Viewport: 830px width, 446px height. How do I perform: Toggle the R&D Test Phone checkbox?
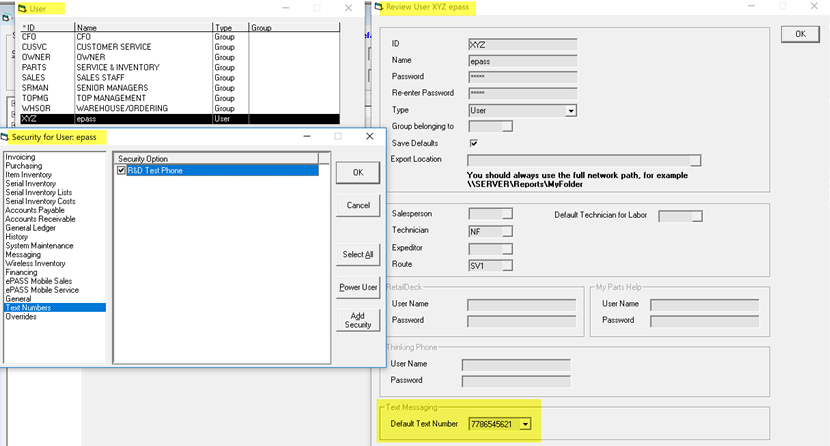121,170
